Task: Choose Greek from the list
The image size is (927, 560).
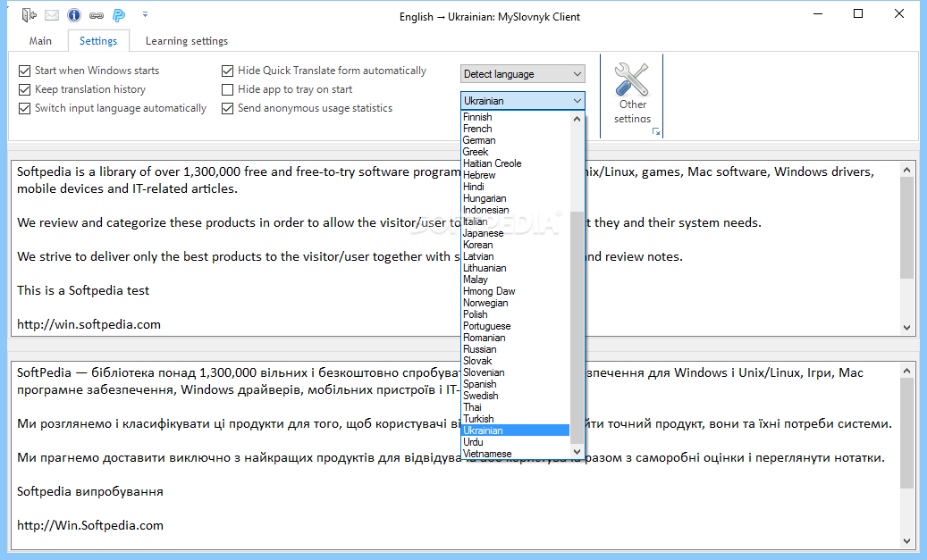Action: pyautogui.click(x=515, y=152)
